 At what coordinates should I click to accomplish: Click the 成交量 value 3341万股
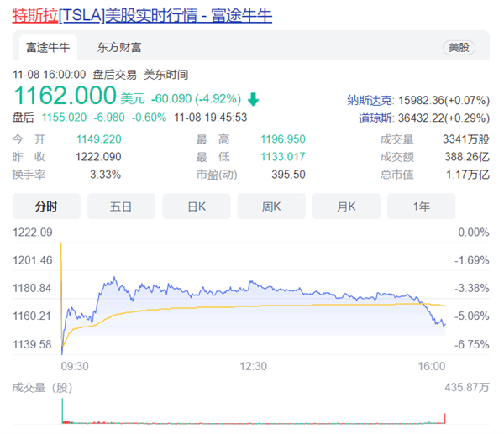coord(466,139)
